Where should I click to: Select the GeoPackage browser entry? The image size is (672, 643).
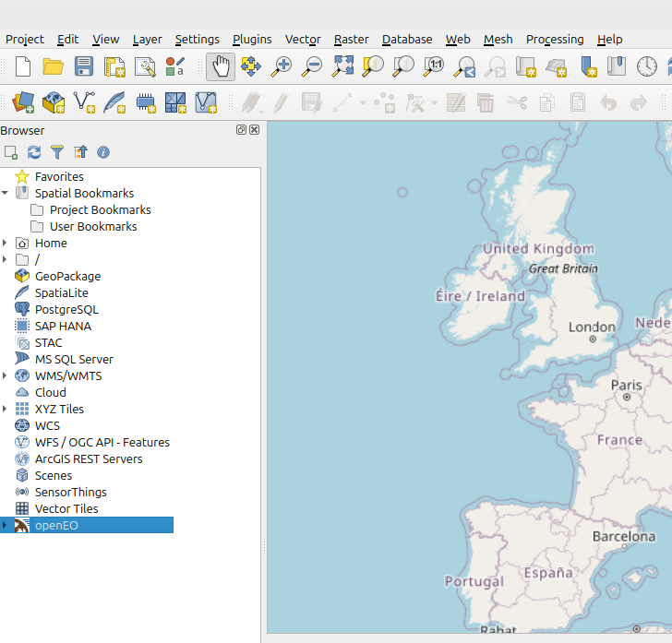click(x=67, y=277)
